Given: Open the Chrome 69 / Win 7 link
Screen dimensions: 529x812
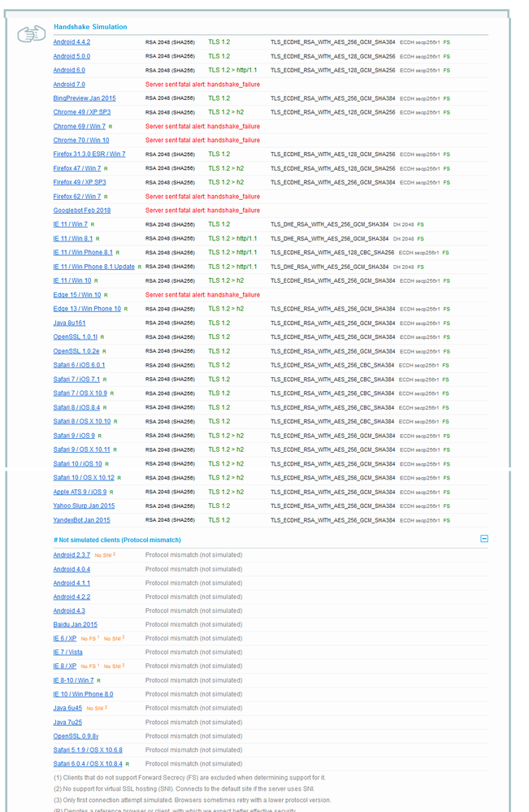Looking at the screenshot, I should point(79,126).
